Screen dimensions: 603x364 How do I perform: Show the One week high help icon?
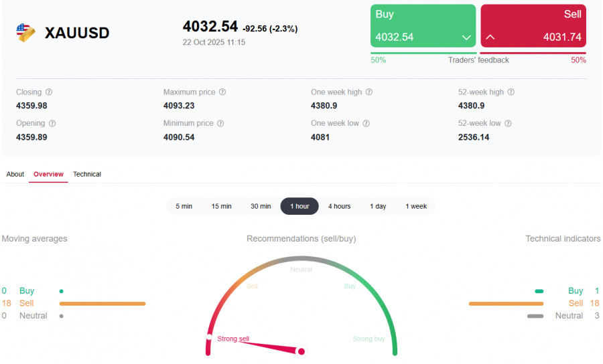[368, 92]
